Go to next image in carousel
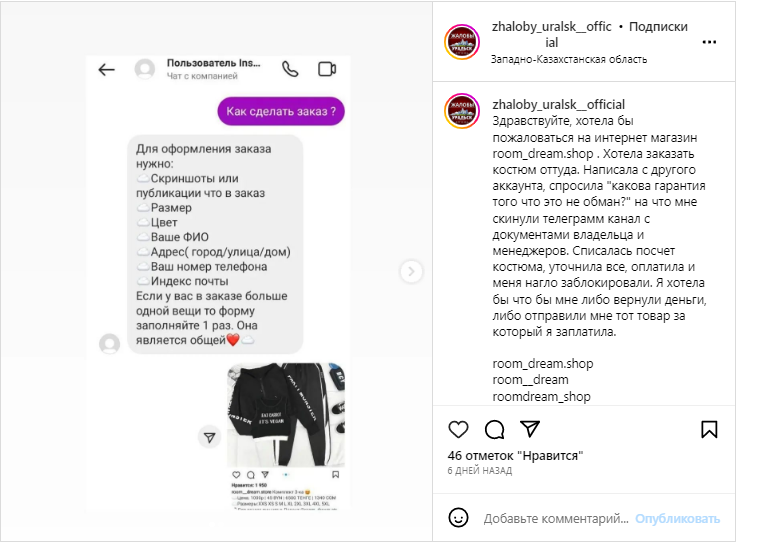 [x=411, y=271]
